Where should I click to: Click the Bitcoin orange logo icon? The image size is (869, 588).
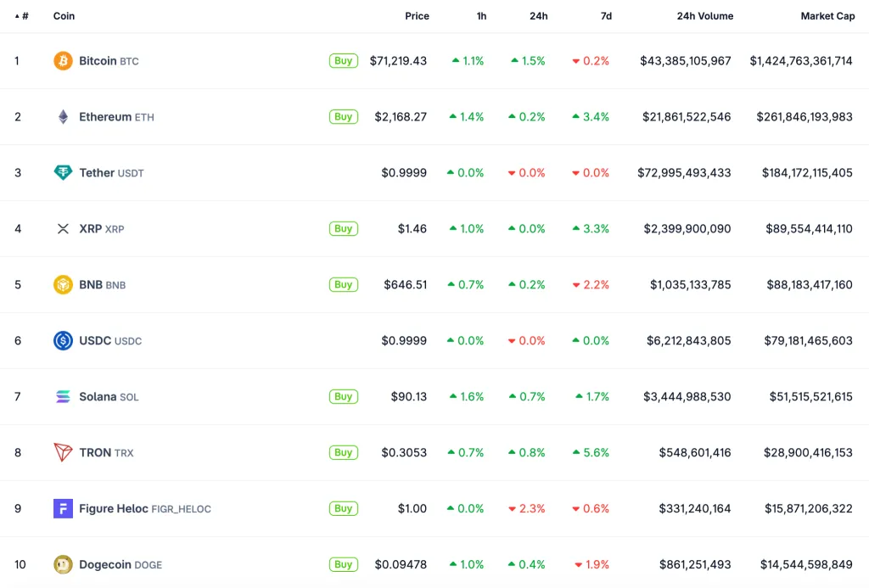tap(63, 61)
